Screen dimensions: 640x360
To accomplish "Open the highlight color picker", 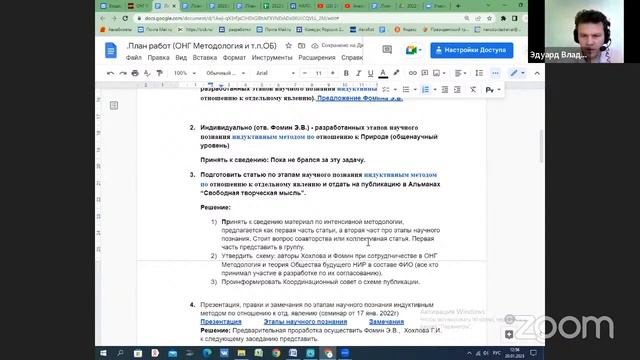I will click(396, 73).
